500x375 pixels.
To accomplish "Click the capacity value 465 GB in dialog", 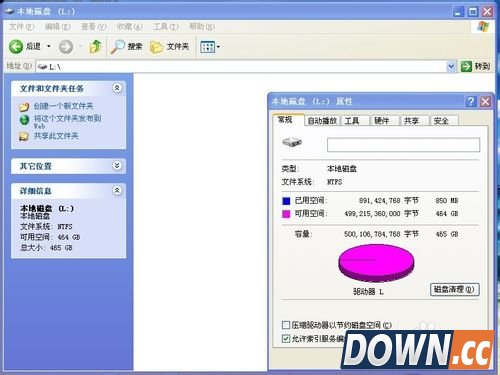I will click(x=447, y=234).
